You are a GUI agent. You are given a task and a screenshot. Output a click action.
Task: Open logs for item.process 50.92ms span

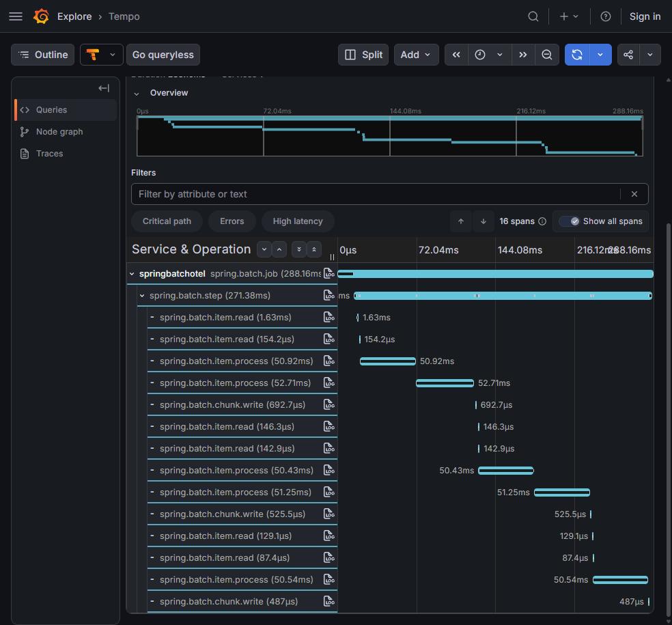[x=329, y=361]
